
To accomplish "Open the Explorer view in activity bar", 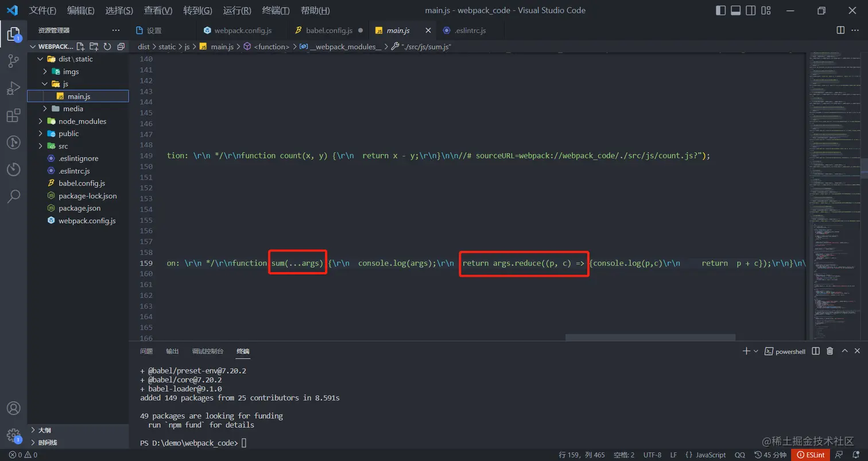I will [x=13, y=34].
